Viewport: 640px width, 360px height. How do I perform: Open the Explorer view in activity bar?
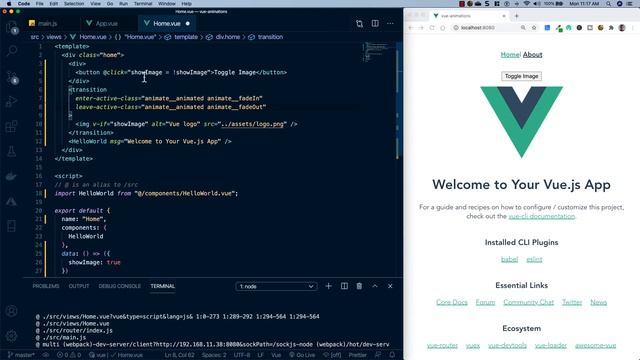(12, 27)
